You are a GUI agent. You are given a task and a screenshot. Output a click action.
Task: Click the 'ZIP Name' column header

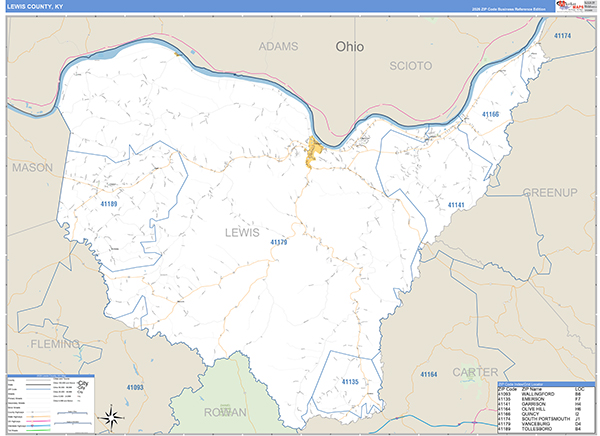click(532, 389)
